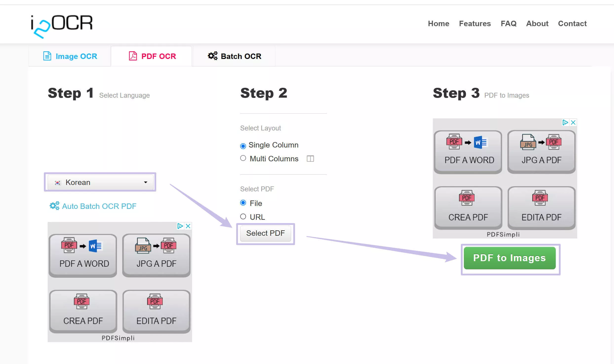Choose File as the PDF source
The width and height of the screenshot is (614, 364).
tap(243, 203)
